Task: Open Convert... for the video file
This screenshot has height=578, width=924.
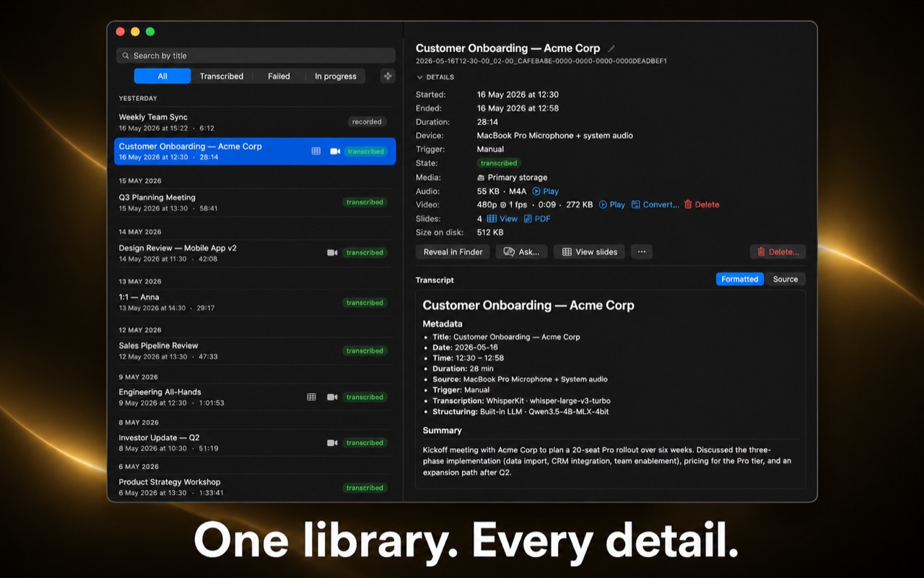Action: [655, 204]
